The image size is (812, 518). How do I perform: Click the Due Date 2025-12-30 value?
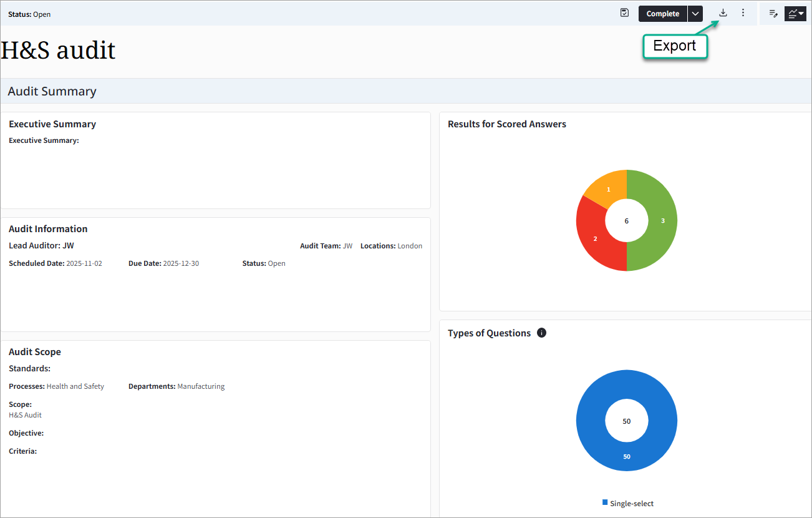coord(181,263)
